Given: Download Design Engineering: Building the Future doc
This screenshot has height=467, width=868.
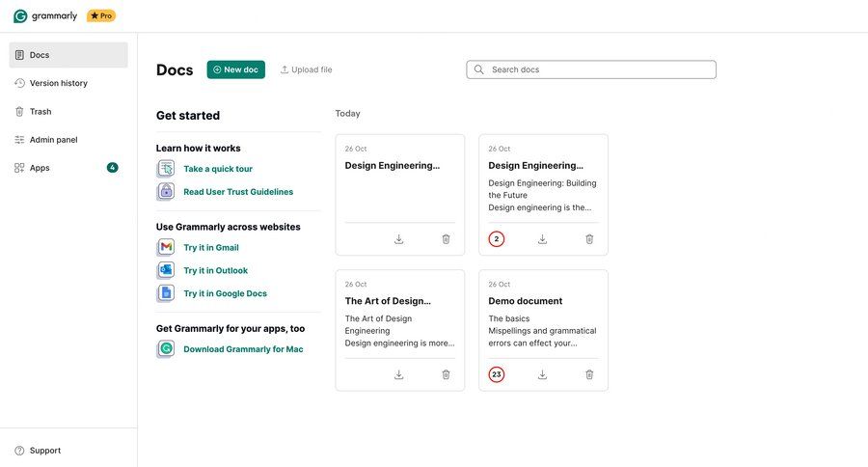Looking at the screenshot, I should pyautogui.click(x=542, y=239).
